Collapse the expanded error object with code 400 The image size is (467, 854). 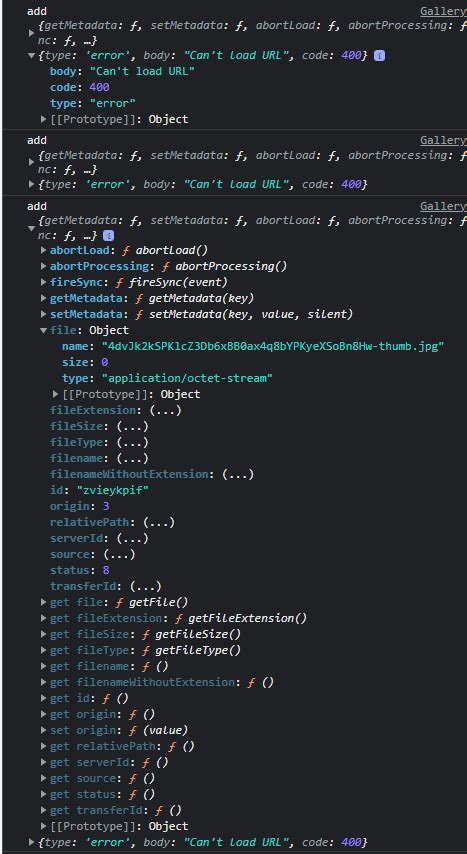31,56
